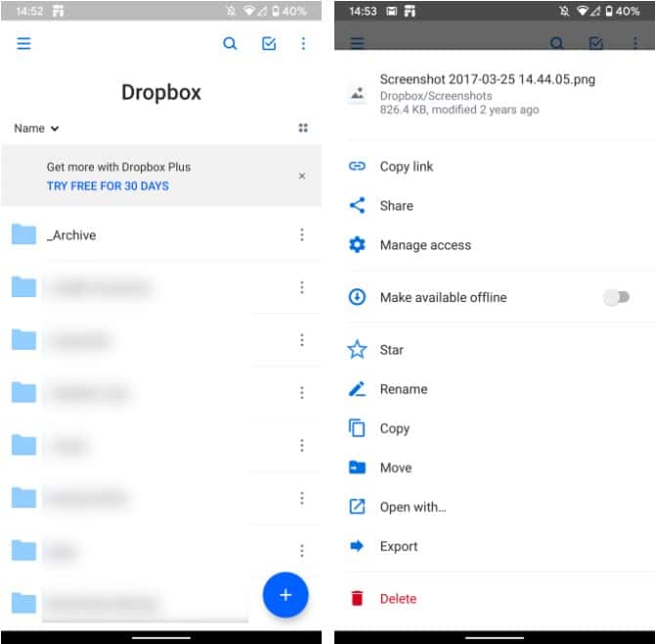Choose the Copy option
This screenshot has width=655, height=644.
pyautogui.click(x=495, y=428)
